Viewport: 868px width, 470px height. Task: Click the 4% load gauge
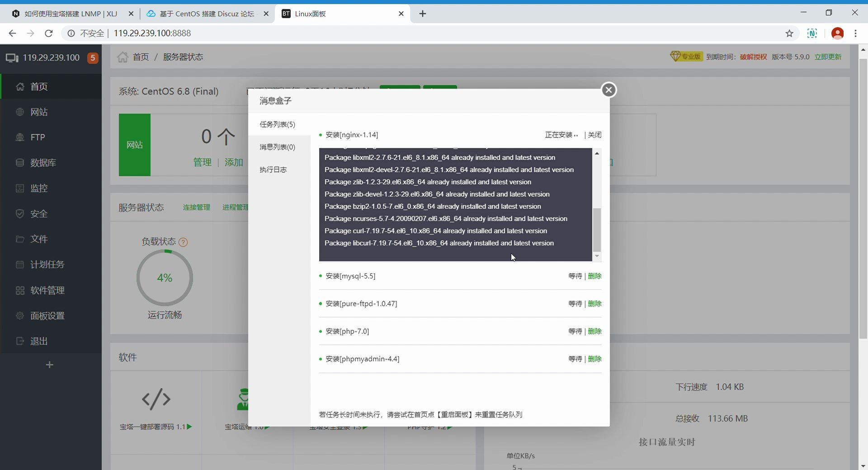pos(165,277)
